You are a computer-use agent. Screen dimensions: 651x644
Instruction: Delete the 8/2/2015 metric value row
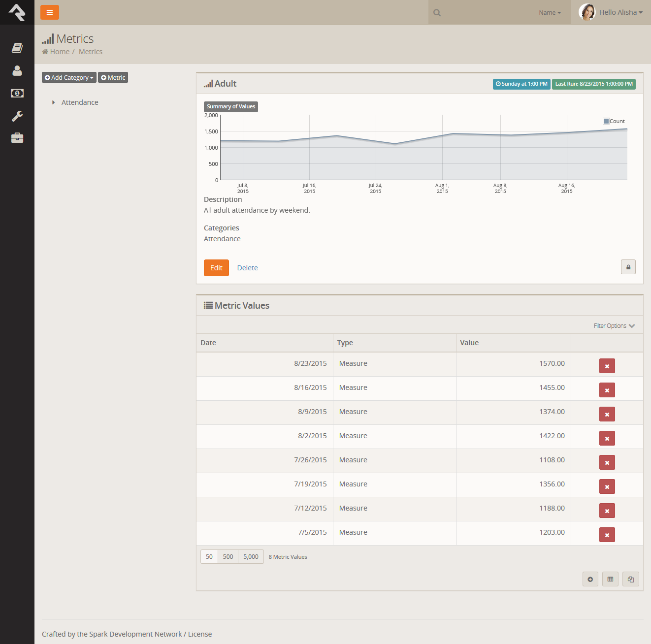pos(607,438)
